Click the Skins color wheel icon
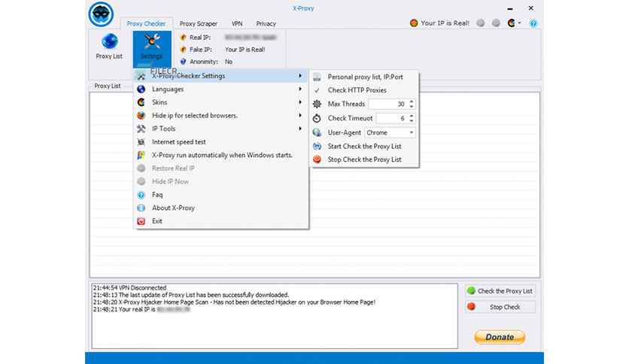Screen dimensions: 629x364 (141, 102)
